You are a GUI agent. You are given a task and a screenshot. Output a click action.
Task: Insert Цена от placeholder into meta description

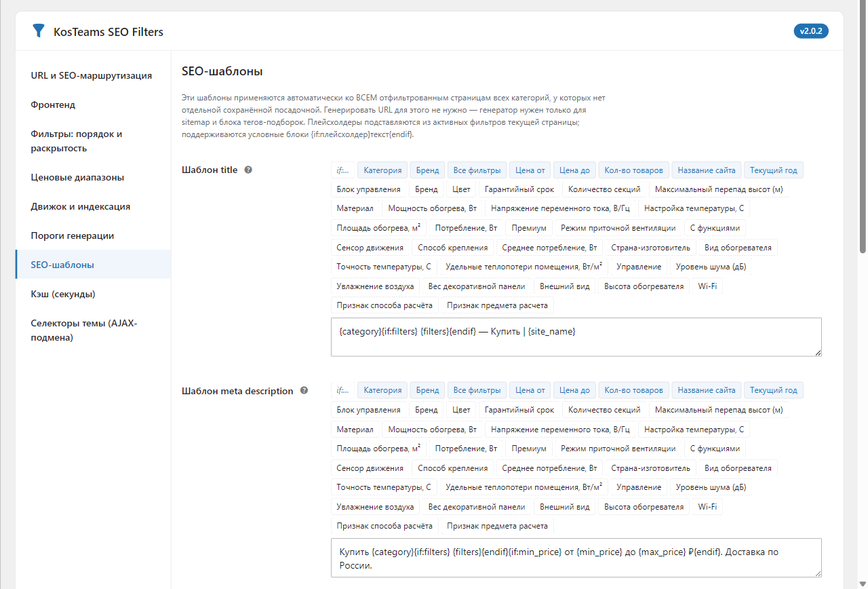point(530,390)
